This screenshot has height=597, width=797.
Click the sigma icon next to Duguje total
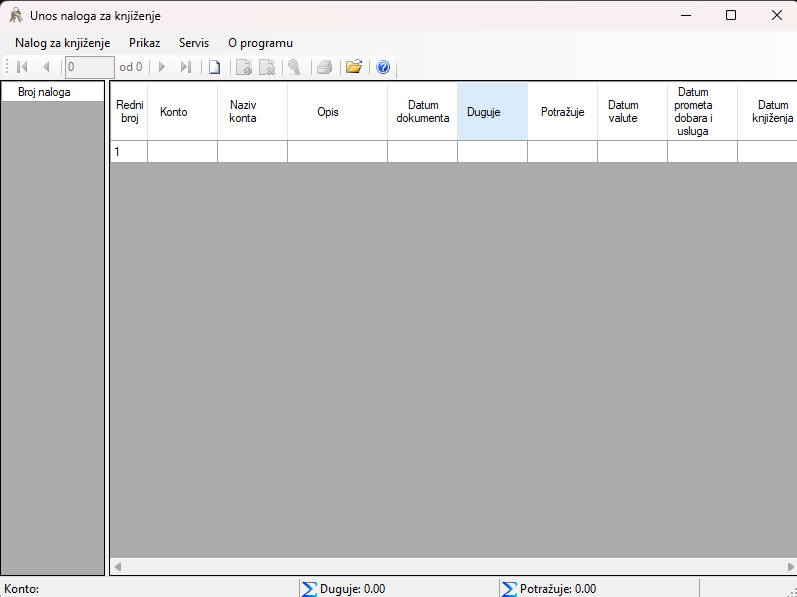point(309,589)
